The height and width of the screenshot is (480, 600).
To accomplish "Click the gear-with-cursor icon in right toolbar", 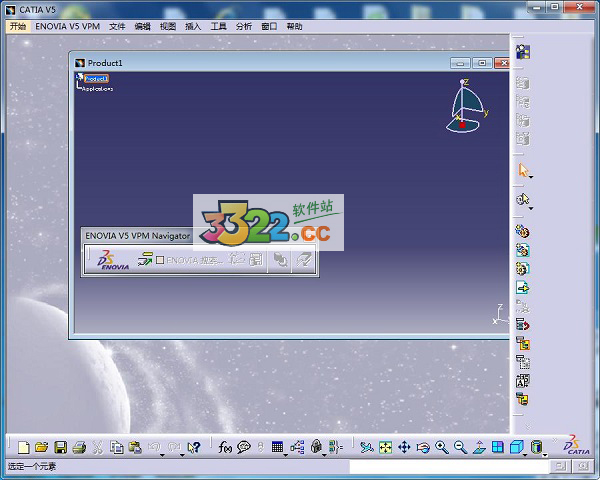I will [x=522, y=199].
